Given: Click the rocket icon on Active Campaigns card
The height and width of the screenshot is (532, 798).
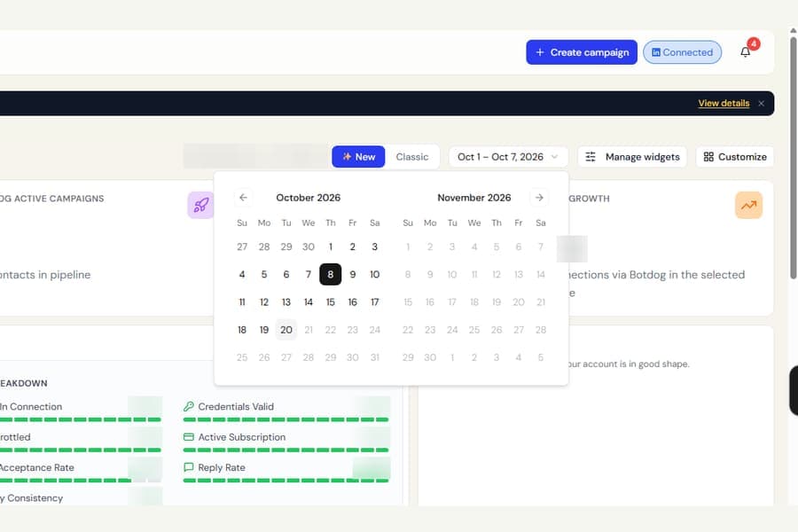Looking at the screenshot, I should (x=201, y=205).
